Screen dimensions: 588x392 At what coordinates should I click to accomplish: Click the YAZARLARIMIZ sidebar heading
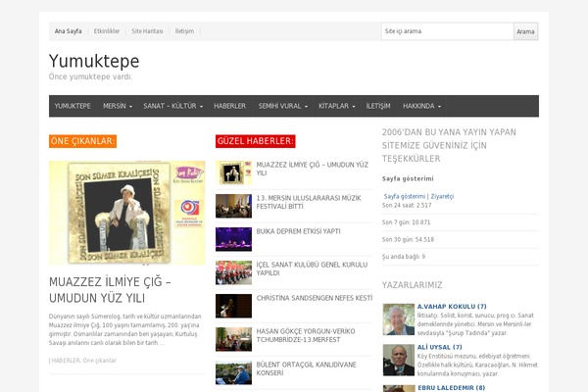point(413,285)
